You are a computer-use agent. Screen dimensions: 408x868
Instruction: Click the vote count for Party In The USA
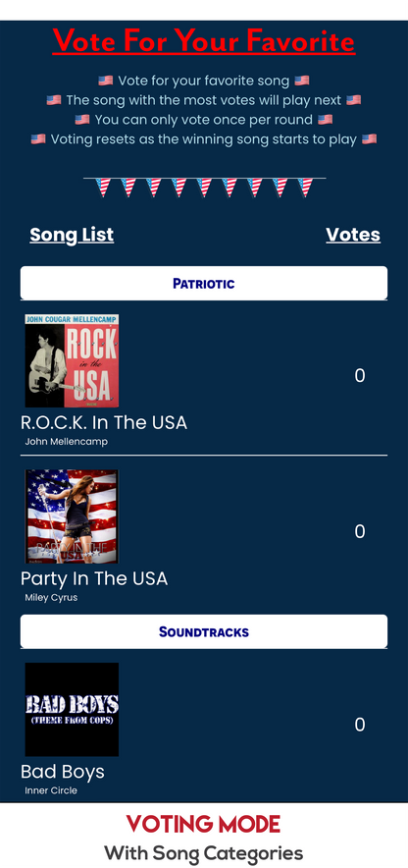point(360,531)
